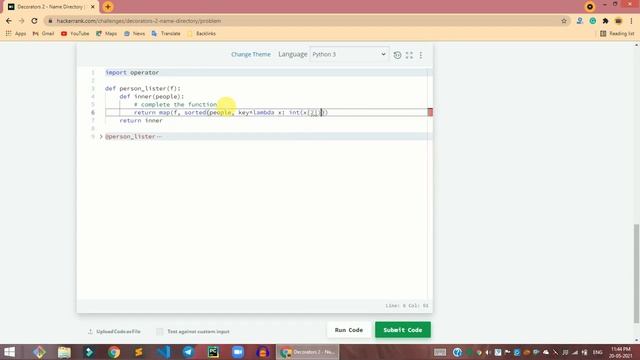Click the reset code history icon
This screenshot has width=640, height=360.
pyautogui.click(x=397, y=55)
